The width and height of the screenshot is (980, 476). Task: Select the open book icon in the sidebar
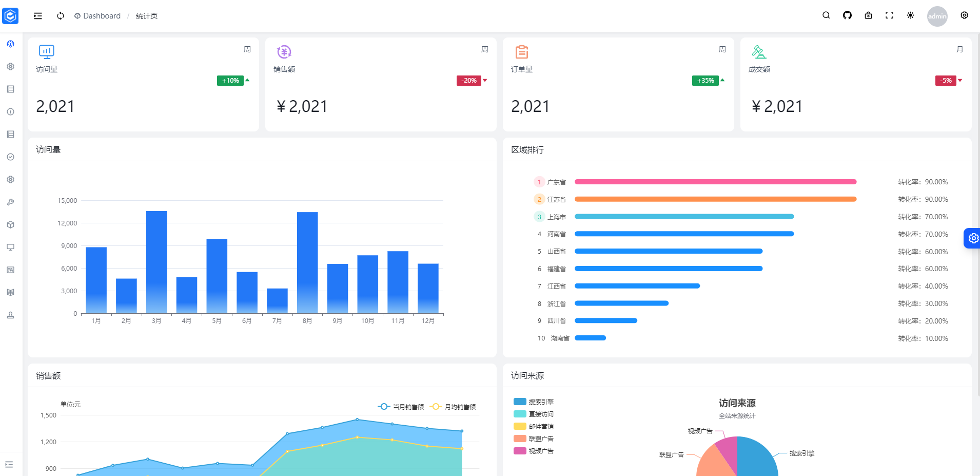(x=10, y=293)
